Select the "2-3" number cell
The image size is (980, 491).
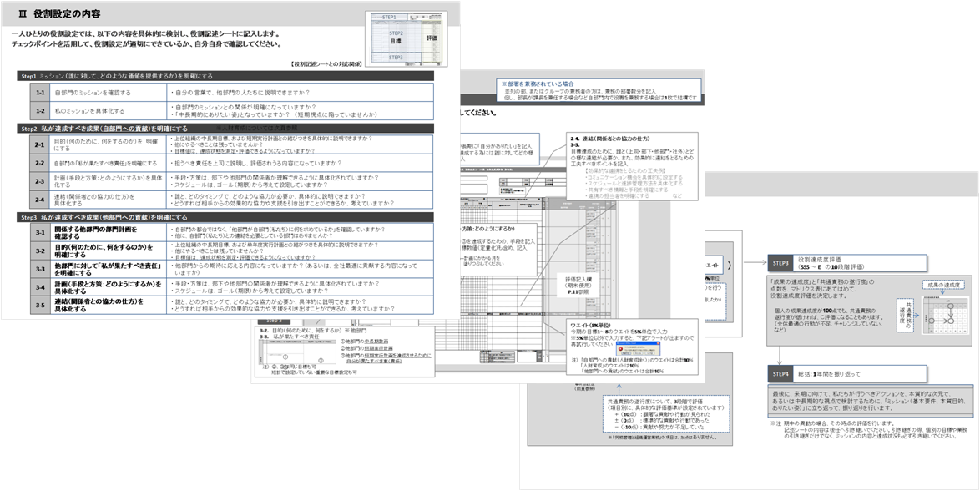coord(39,180)
